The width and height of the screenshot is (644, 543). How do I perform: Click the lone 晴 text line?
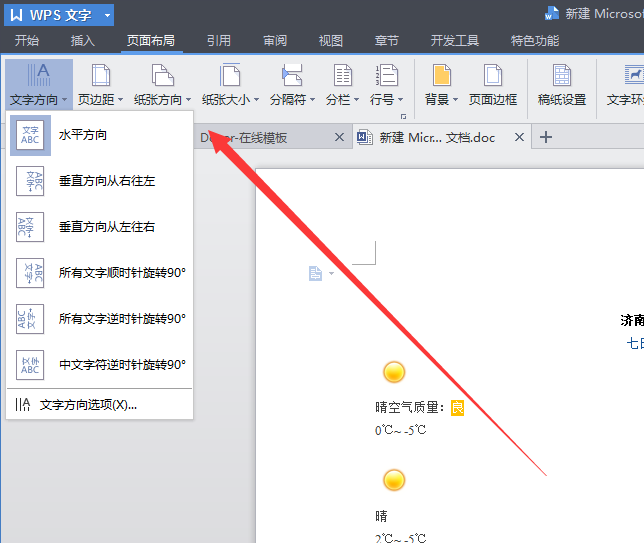(x=381, y=516)
